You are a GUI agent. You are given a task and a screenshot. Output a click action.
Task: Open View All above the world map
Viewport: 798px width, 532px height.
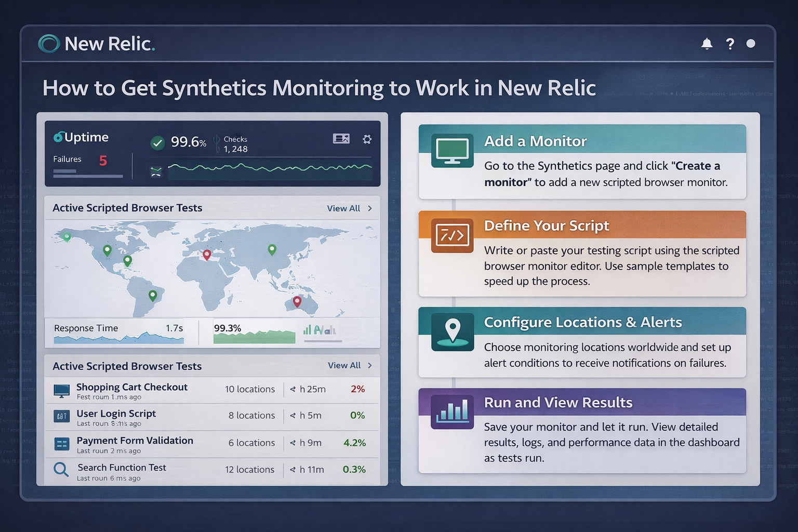coord(343,208)
